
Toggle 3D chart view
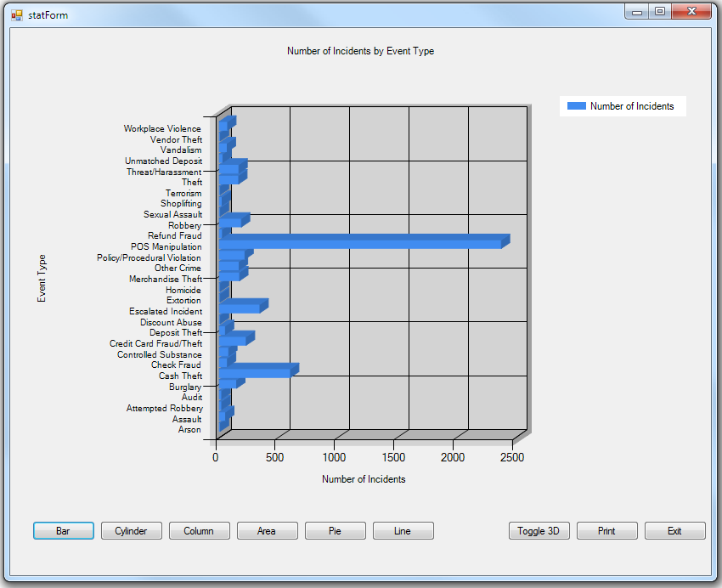pyautogui.click(x=539, y=530)
